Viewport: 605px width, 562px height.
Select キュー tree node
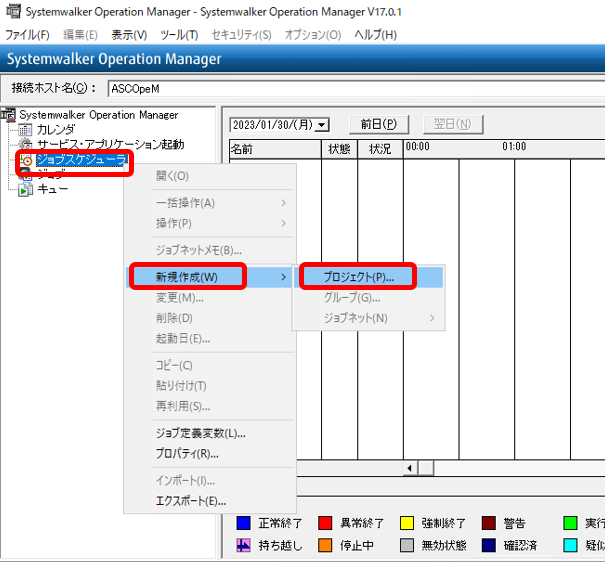coord(52,189)
